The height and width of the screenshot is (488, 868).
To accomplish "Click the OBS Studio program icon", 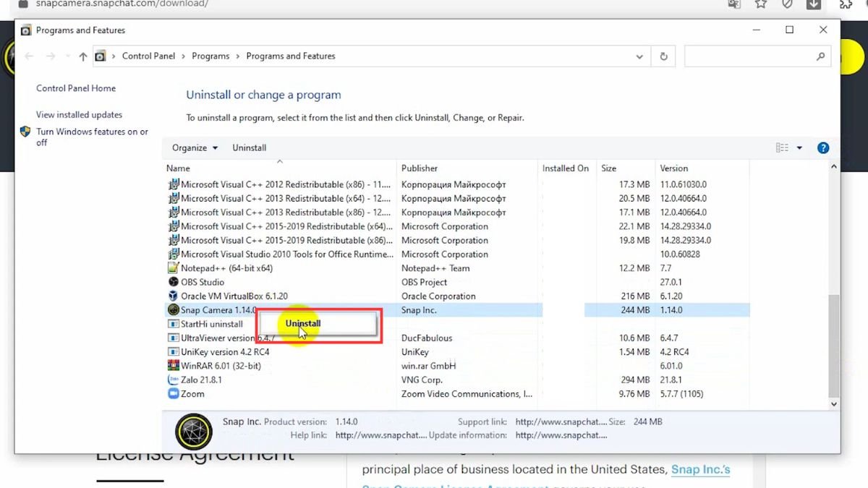I will (174, 282).
